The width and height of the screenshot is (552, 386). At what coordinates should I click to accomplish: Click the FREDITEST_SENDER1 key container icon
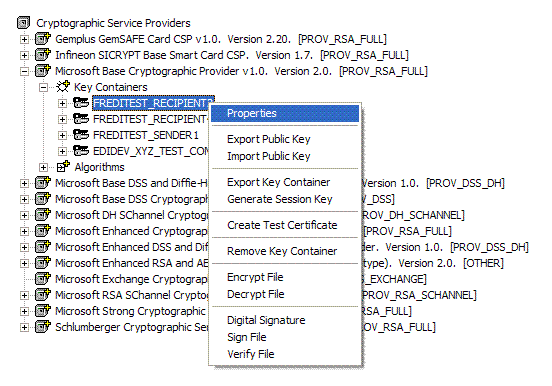click(x=81, y=135)
